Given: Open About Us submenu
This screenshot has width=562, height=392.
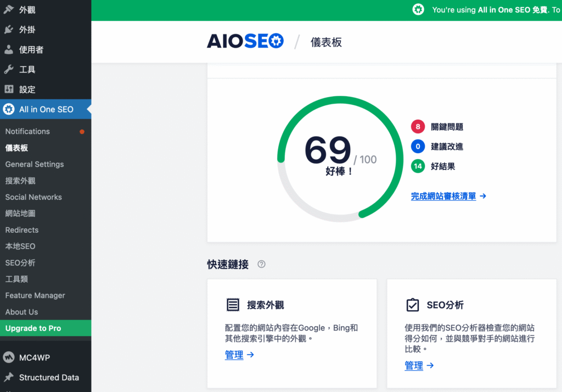Looking at the screenshot, I should 46,312.
